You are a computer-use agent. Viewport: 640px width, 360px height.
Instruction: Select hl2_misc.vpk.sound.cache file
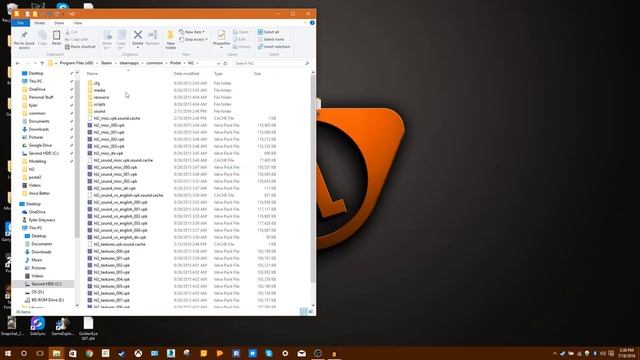117,118
